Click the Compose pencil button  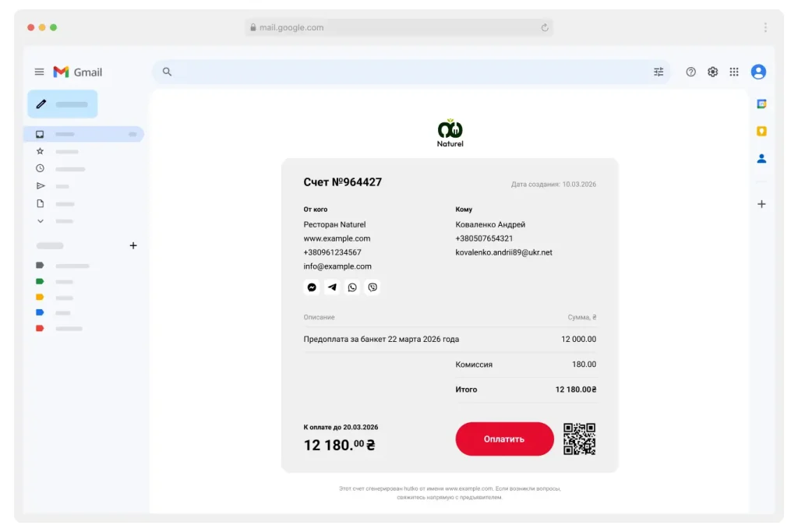pos(62,104)
